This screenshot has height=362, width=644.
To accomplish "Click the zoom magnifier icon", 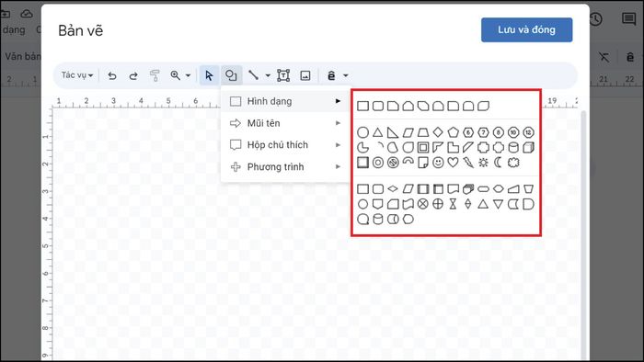I will (x=176, y=75).
